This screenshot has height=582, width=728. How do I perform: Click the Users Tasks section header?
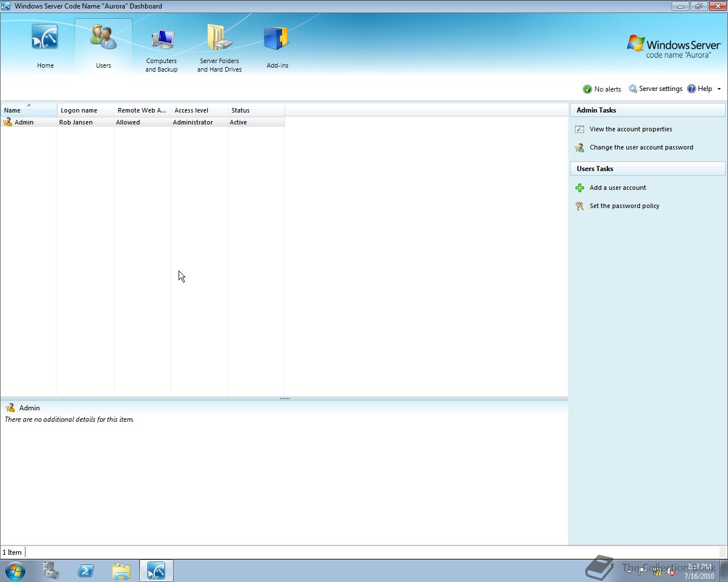point(648,169)
